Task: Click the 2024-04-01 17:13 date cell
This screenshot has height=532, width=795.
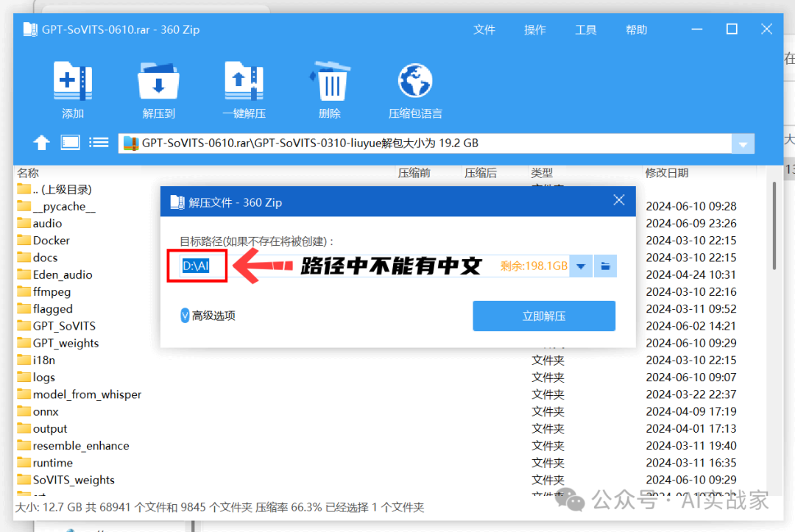Action: 691,429
